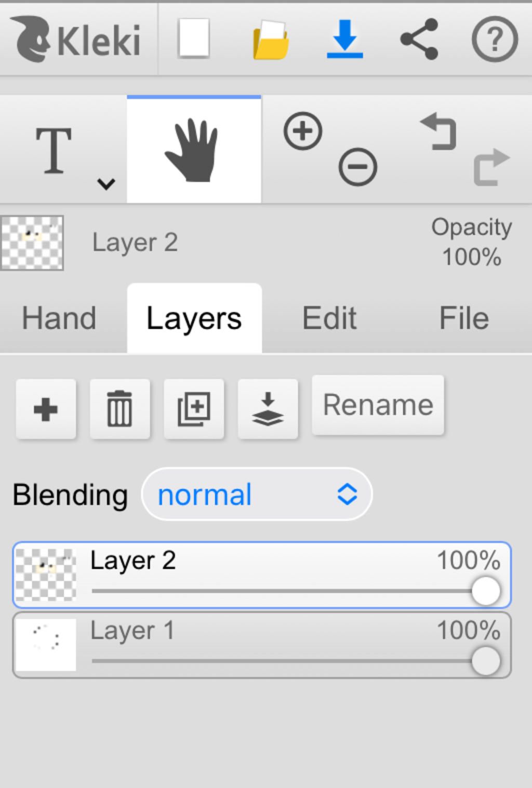Create a new image with blank page icon
Screen dimensions: 532x788
pos(194,38)
